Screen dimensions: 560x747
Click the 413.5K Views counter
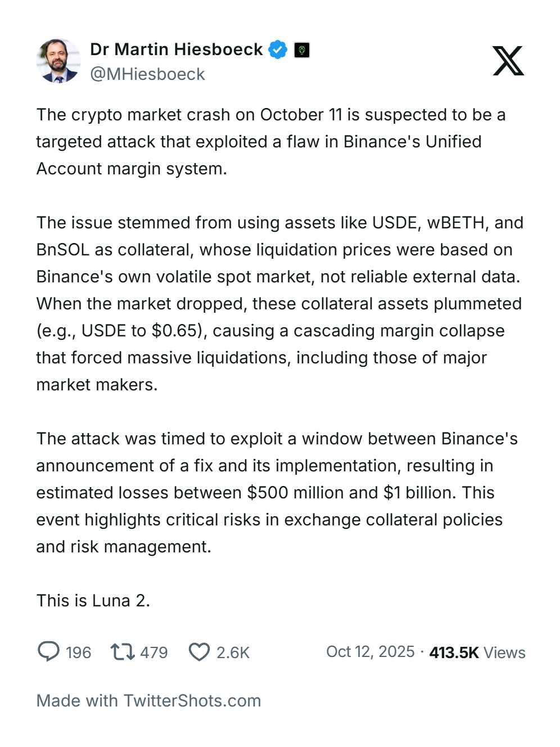pos(477,652)
